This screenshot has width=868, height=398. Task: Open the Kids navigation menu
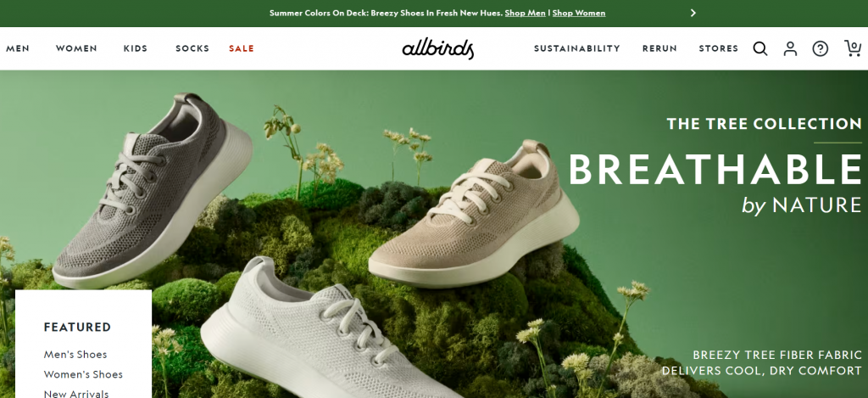coord(136,48)
